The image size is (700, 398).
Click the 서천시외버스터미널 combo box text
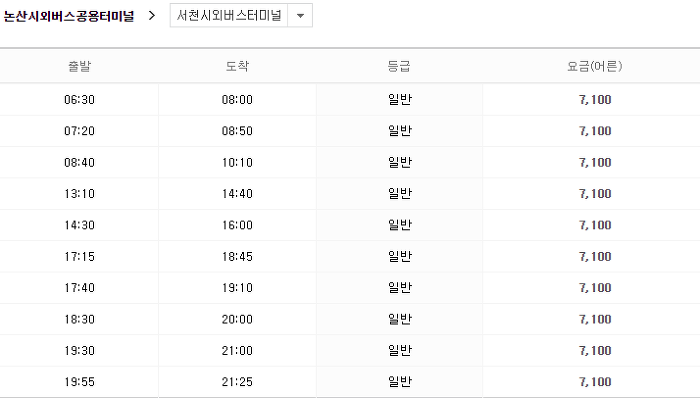click(x=229, y=16)
